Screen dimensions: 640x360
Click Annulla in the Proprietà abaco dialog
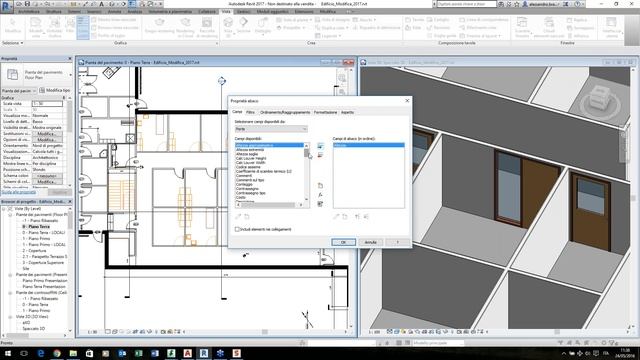(370, 242)
